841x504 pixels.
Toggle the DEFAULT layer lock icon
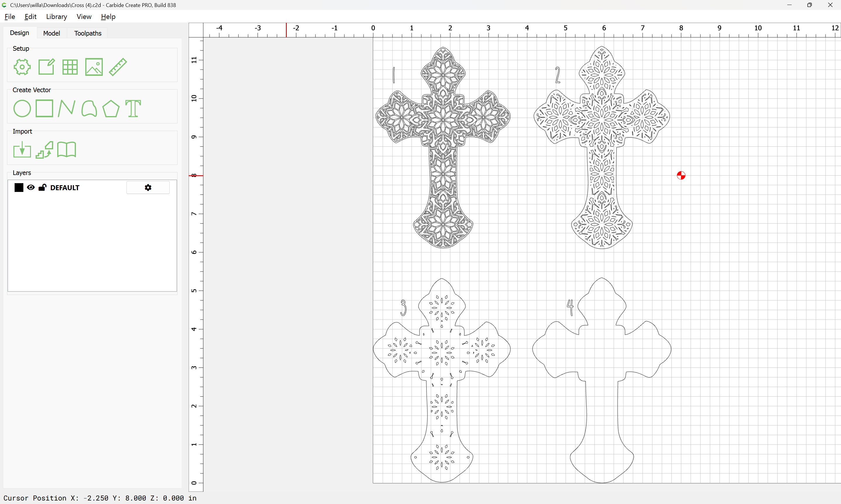(42, 188)
